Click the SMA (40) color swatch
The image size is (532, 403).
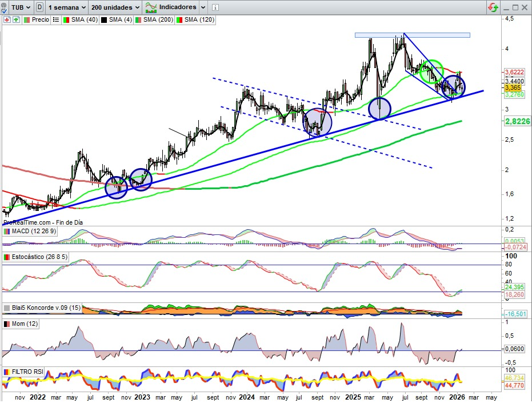click(x=66, y=19)
